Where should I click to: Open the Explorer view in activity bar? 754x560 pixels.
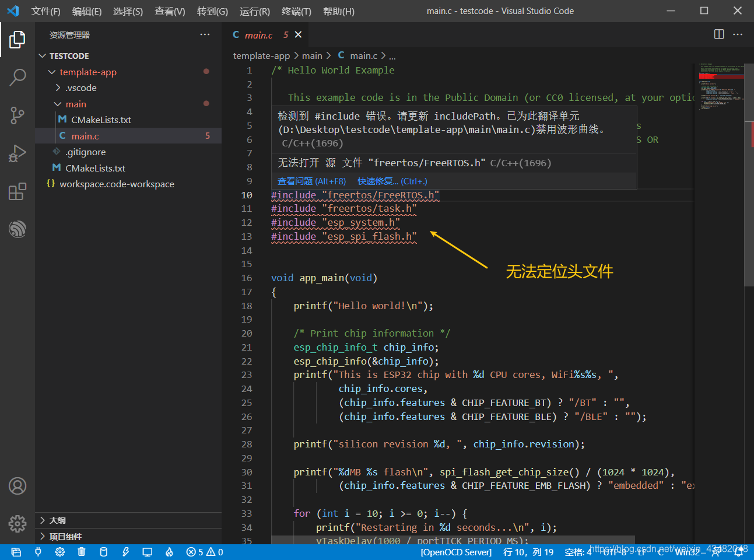pos(17,40)
